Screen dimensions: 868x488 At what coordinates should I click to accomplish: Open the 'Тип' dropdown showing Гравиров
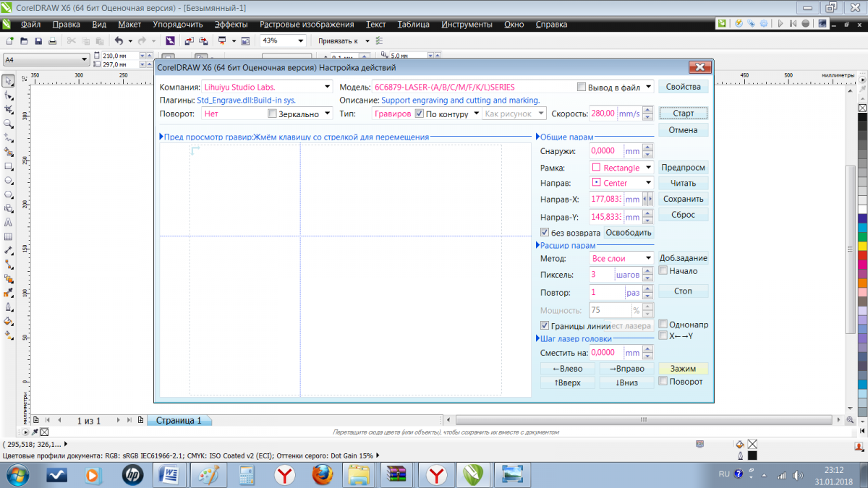click(x=476, y=114)
